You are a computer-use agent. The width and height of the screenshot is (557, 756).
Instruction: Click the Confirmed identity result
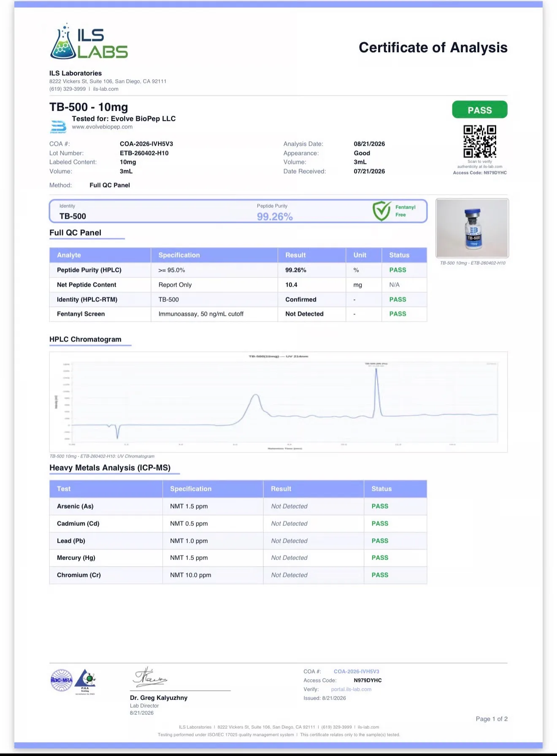point(301,300)
